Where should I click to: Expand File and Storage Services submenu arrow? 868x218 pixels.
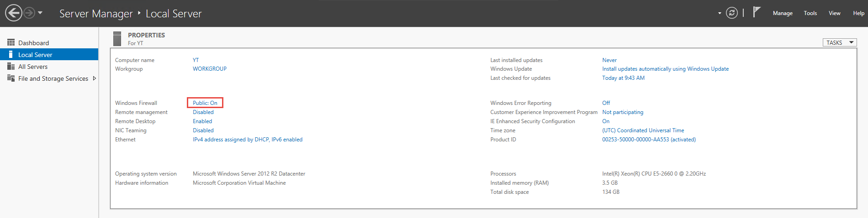point(94,78)
